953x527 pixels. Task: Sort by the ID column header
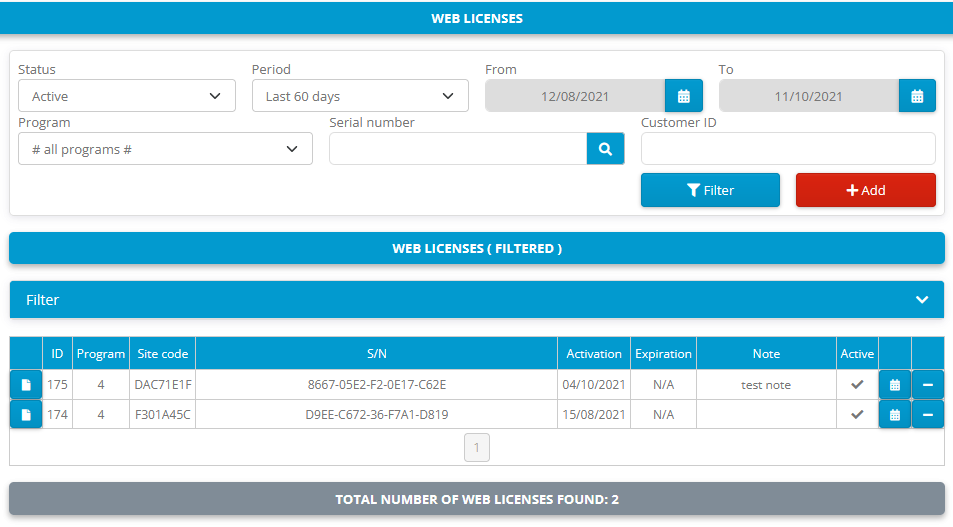[x=57, y=354]
